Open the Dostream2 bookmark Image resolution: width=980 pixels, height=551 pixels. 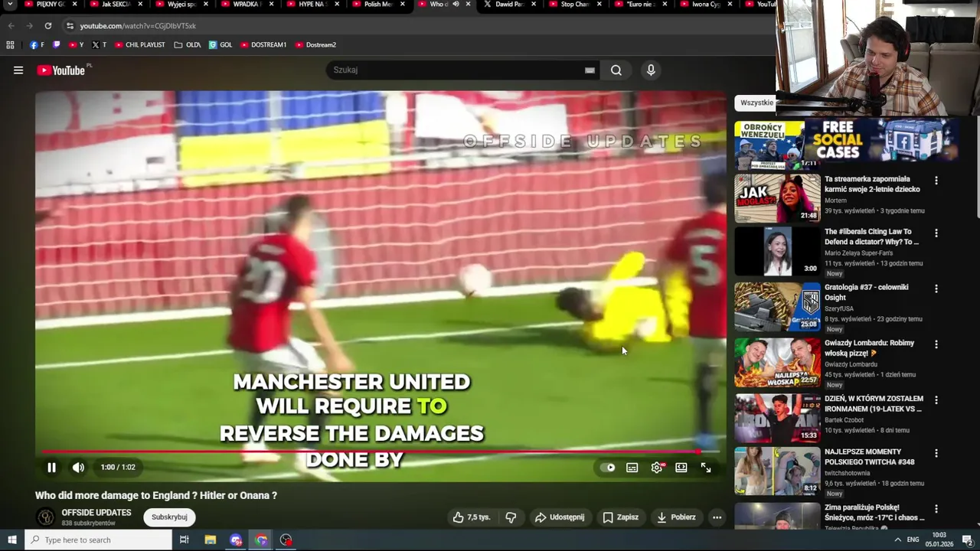pos(315,45)
